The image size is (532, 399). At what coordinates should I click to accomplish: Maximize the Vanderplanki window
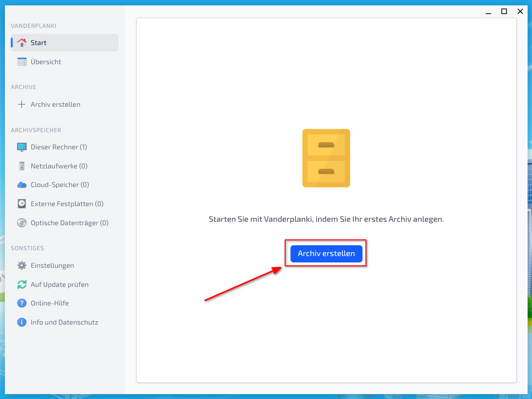click(504, 12)
